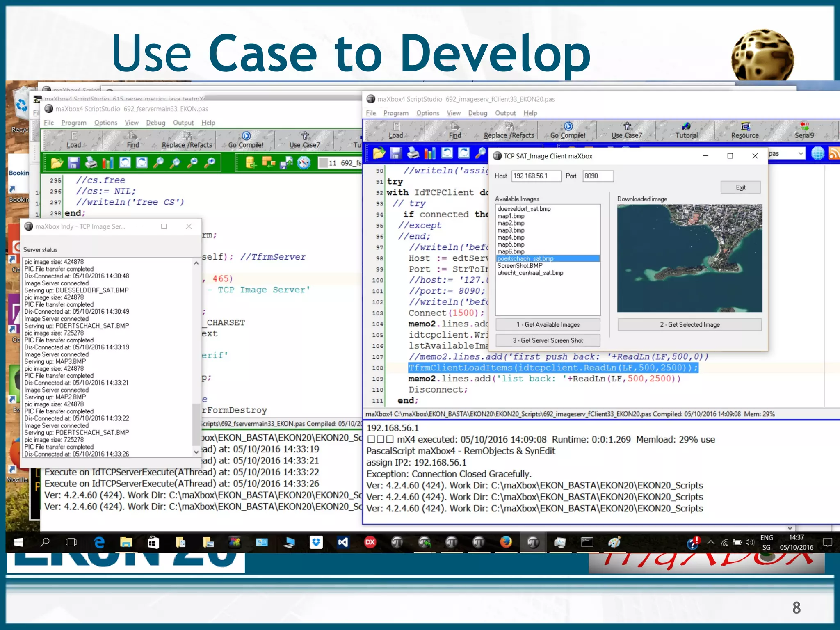Viewport: 840px width, 630px height.
Task: Open Debug menu in fservermain33 window
Action: pyautogui.click(x=155, y=123)
